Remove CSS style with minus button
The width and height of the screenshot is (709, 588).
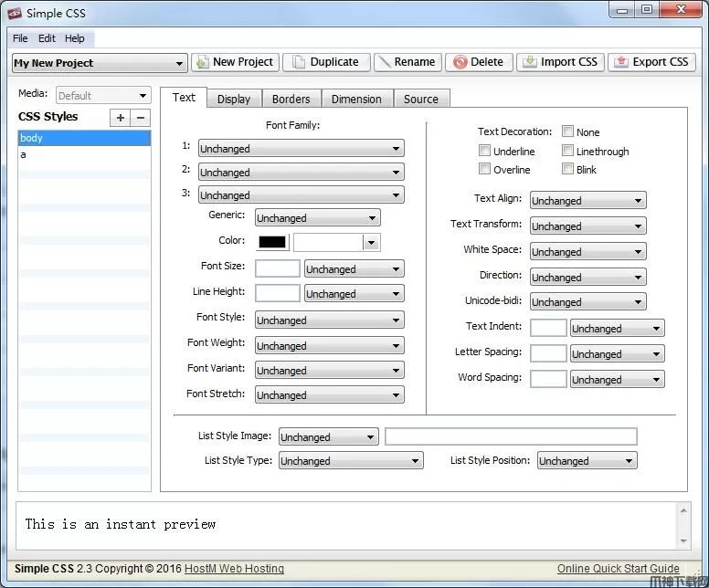[141, 118]
